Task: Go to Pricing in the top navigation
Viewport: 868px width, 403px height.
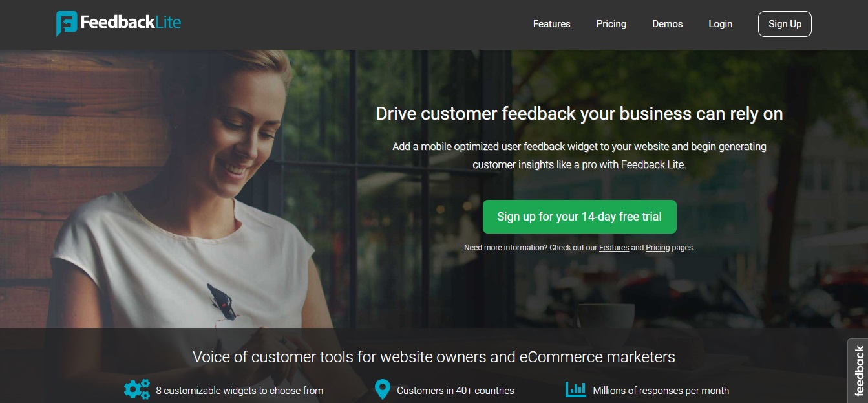Action: 611,24
